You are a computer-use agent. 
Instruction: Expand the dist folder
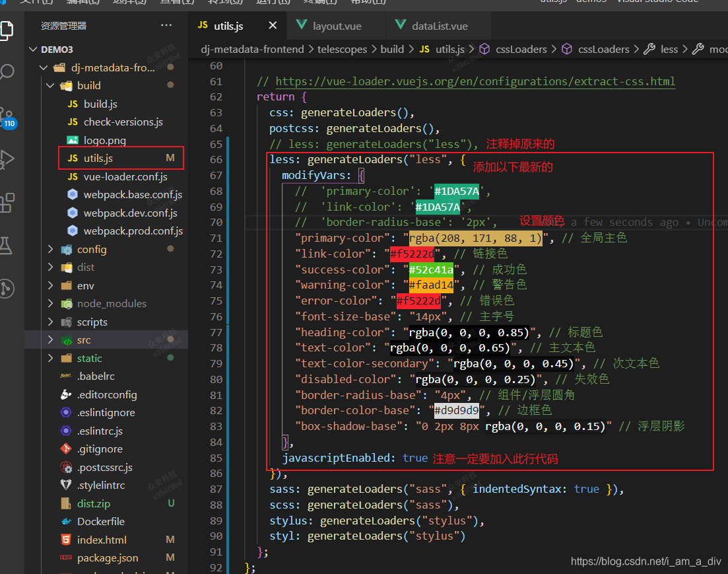pos(51,268)
